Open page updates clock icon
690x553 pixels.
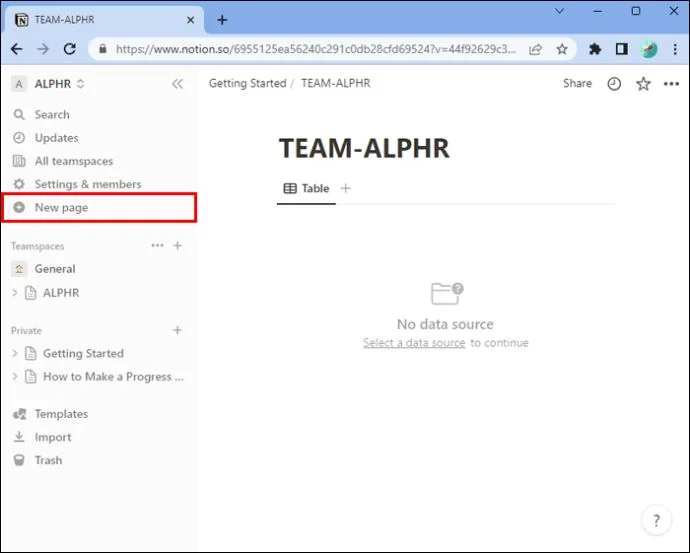(x=614, y=84)
